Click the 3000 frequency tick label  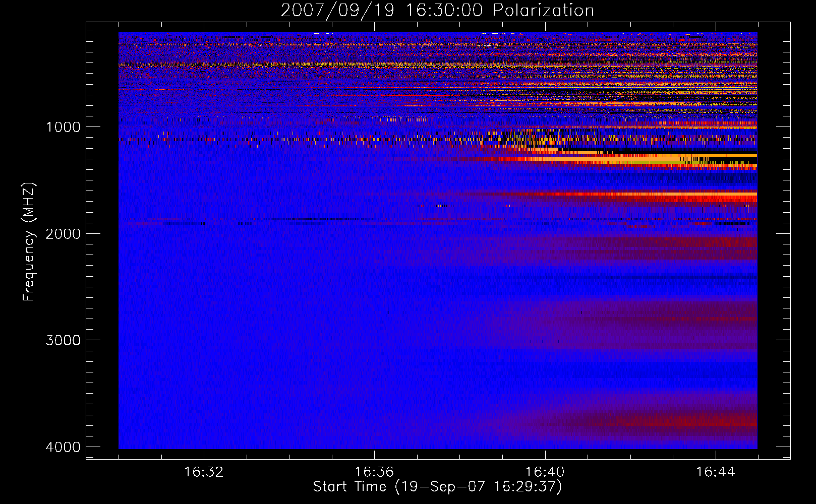(x=63, y=340)
